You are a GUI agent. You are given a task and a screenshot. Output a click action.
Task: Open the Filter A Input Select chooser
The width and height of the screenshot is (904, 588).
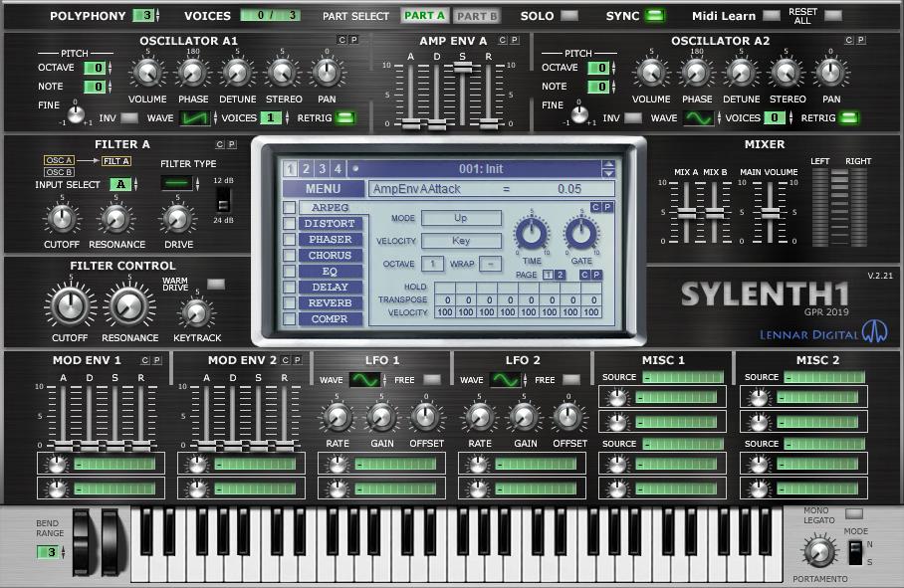tap(121, 184)
